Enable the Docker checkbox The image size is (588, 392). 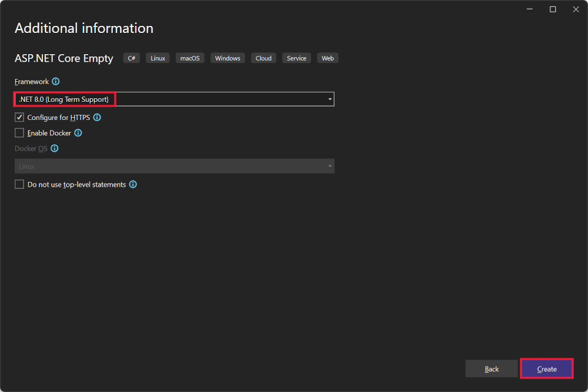pos(19,133)
